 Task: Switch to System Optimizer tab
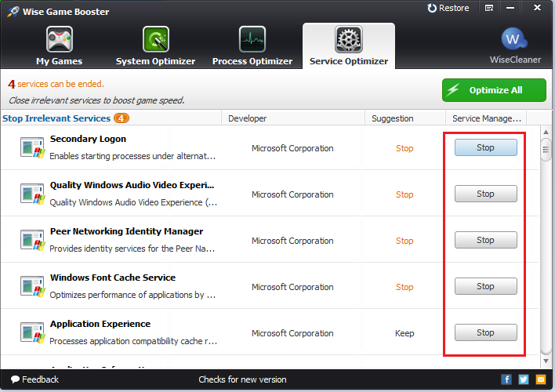click(x=154, y=46)
